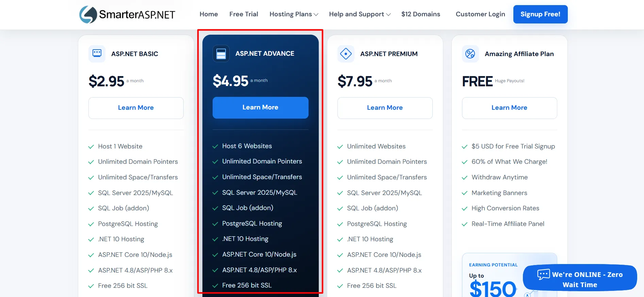Open the live chat bubble icon

(544, 274)
